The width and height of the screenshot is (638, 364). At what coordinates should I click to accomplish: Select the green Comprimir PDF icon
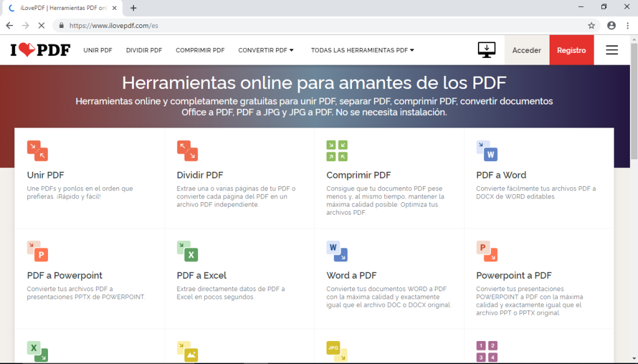pyautogui.click(x=336, y=151)
